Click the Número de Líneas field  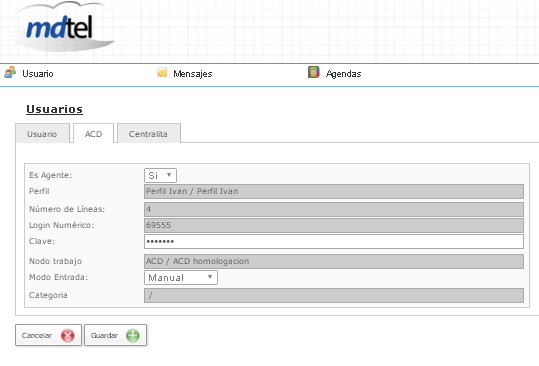(x=334, y=209)
